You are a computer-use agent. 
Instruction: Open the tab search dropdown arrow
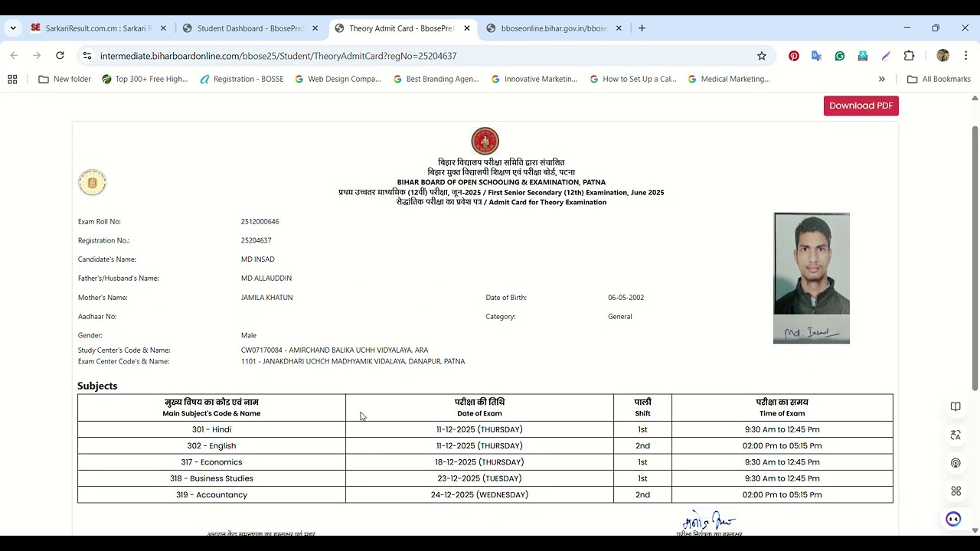coord(13,28)
